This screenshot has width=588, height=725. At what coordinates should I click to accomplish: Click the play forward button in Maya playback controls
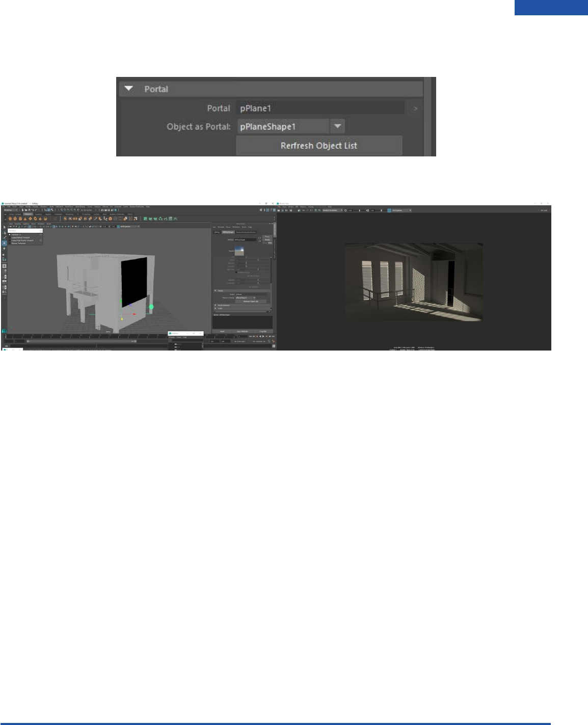[x=263, y=336]
